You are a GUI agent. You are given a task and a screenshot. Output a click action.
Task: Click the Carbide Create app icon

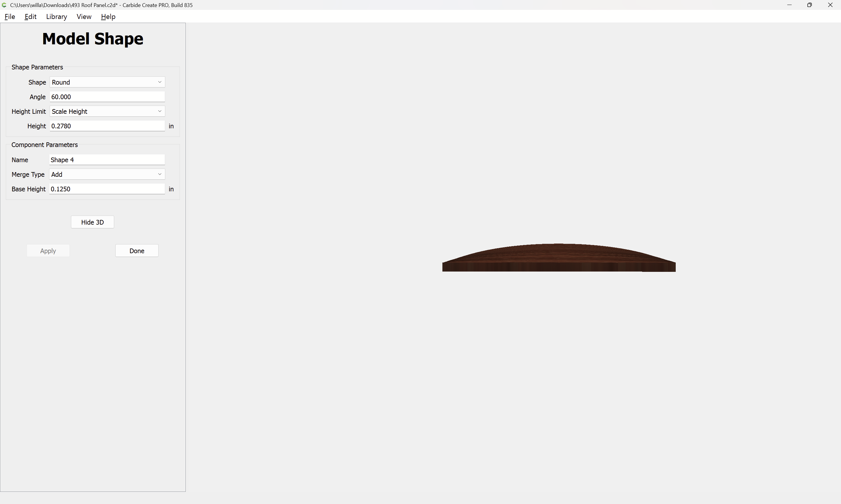pos(4,5)
